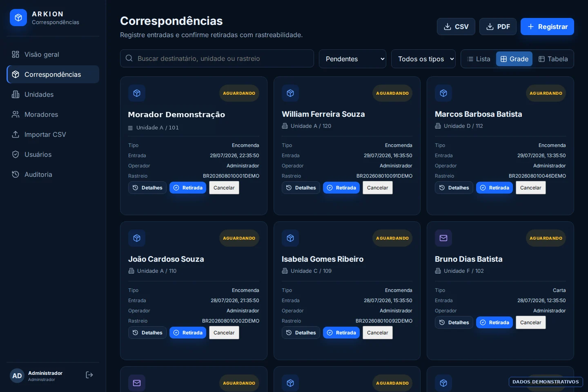The height and width of the screenshot is (392, 588).
Task: Confirm Retirada for Isabela Gomes Ribeiro
Action: point(341,333)
